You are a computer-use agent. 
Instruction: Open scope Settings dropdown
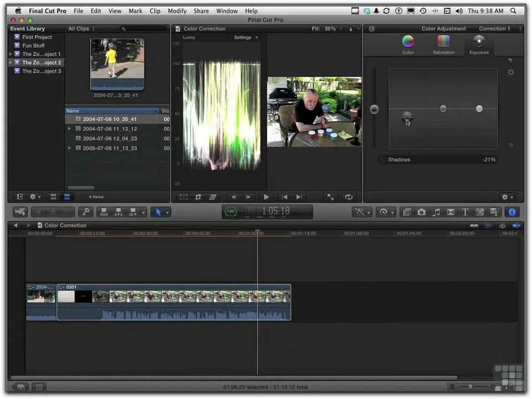246,37
